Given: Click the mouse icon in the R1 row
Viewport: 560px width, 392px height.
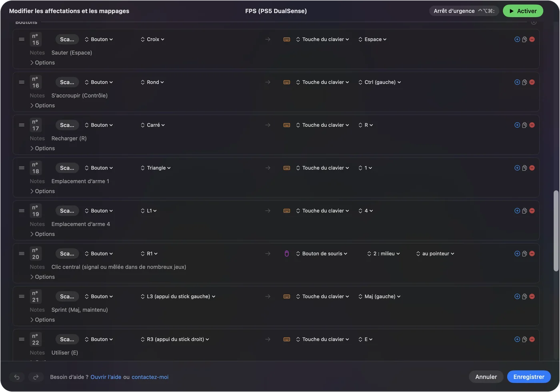Looking at the screenshot, I should tap(287, 254).
